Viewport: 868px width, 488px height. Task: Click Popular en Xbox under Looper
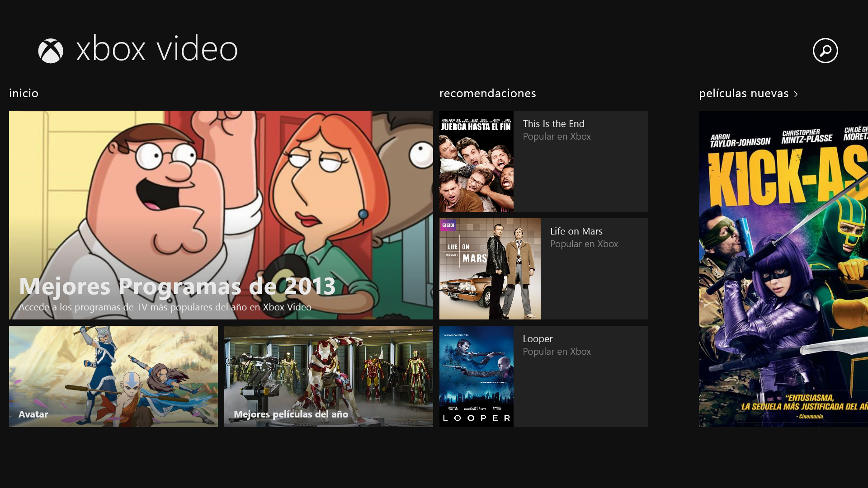[557, 352]
